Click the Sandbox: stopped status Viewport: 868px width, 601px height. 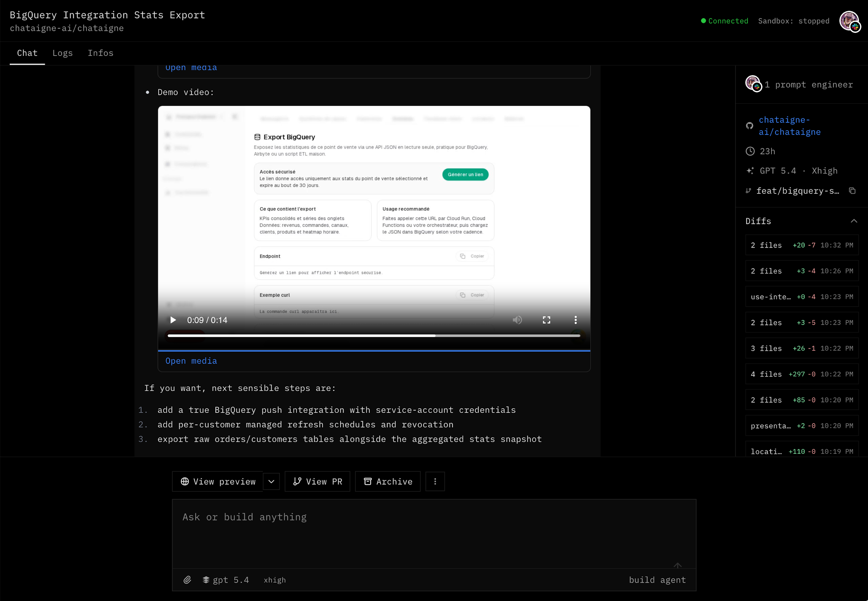[x=794, y=21]
